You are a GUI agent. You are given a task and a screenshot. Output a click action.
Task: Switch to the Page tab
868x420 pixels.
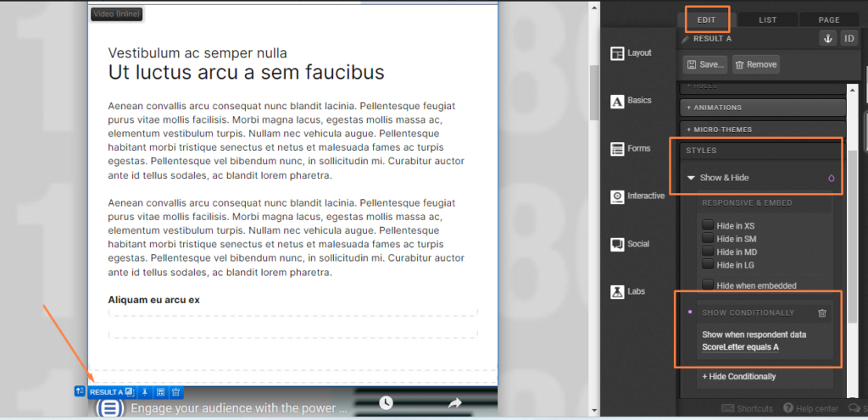pos(829,19)
